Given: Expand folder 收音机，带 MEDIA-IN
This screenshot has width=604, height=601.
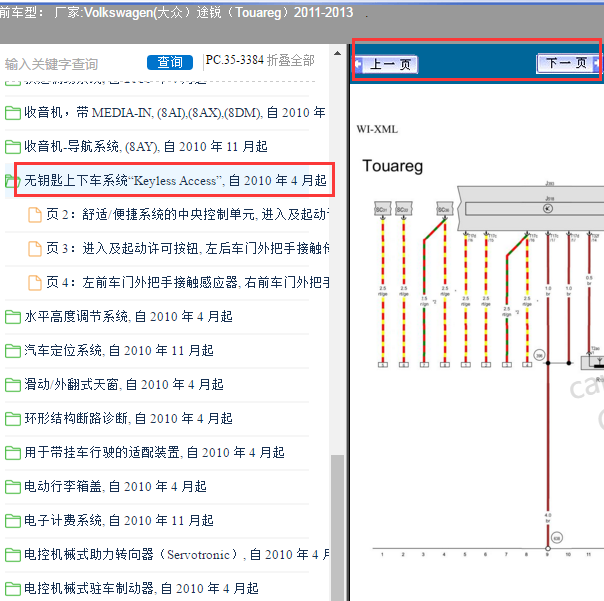Looking at the screenshot, I should (x=174, y=112).
